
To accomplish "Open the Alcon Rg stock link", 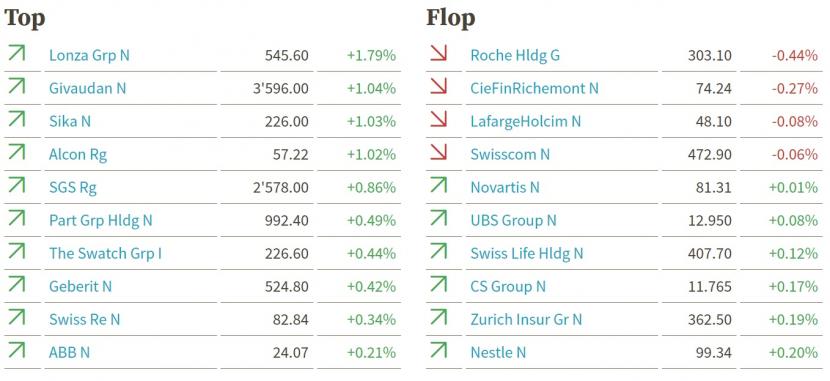I will (78, 155).
